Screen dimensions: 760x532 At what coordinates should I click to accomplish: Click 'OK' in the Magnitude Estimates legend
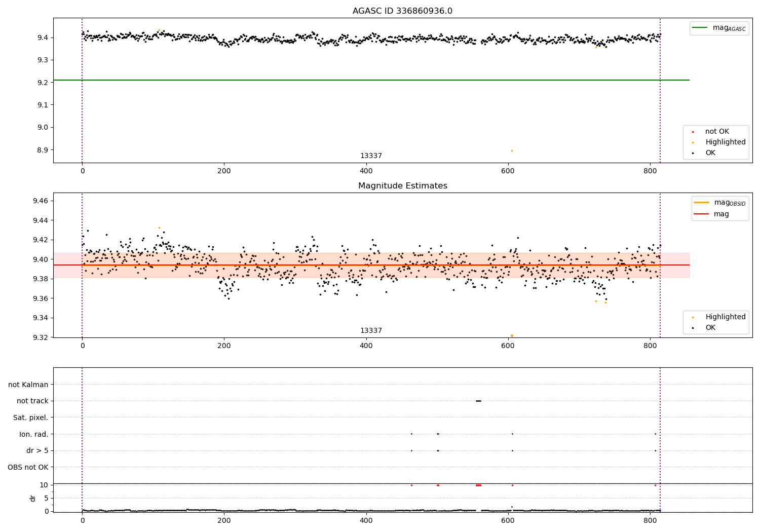[703, 328]
